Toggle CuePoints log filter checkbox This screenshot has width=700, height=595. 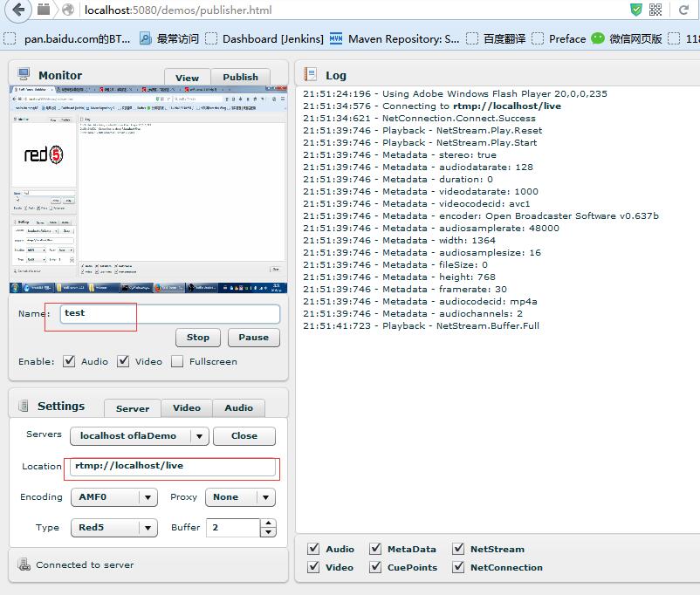pos(375,567)
